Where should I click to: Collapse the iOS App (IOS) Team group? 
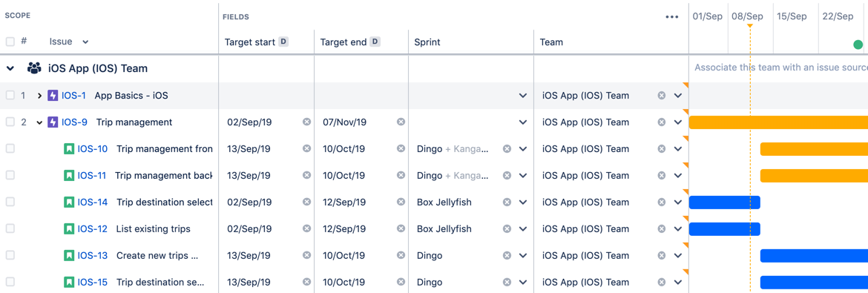pos(10,69)
